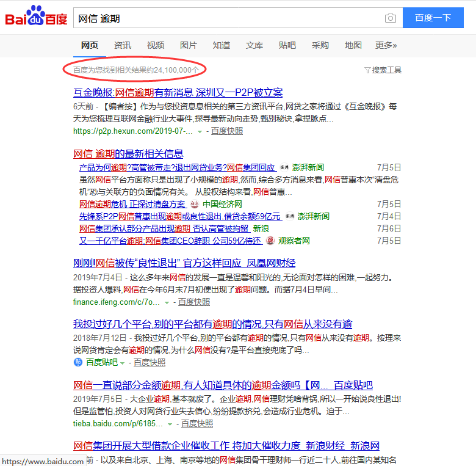Screen dimensions: 476x466
Task: Open news link 先锋系P2P网信普惠出现逾期
Action: point(181,216)
